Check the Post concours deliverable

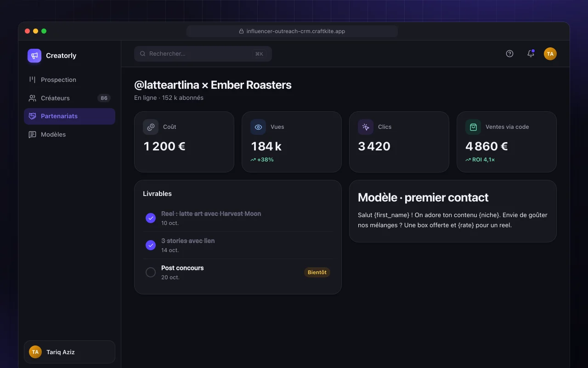pos(151,272)
